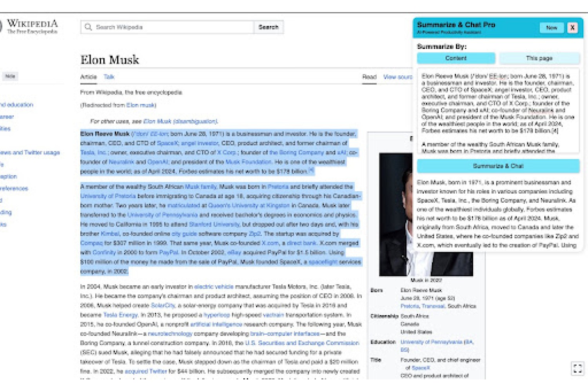Open the Boring Company link

[297, 152]
